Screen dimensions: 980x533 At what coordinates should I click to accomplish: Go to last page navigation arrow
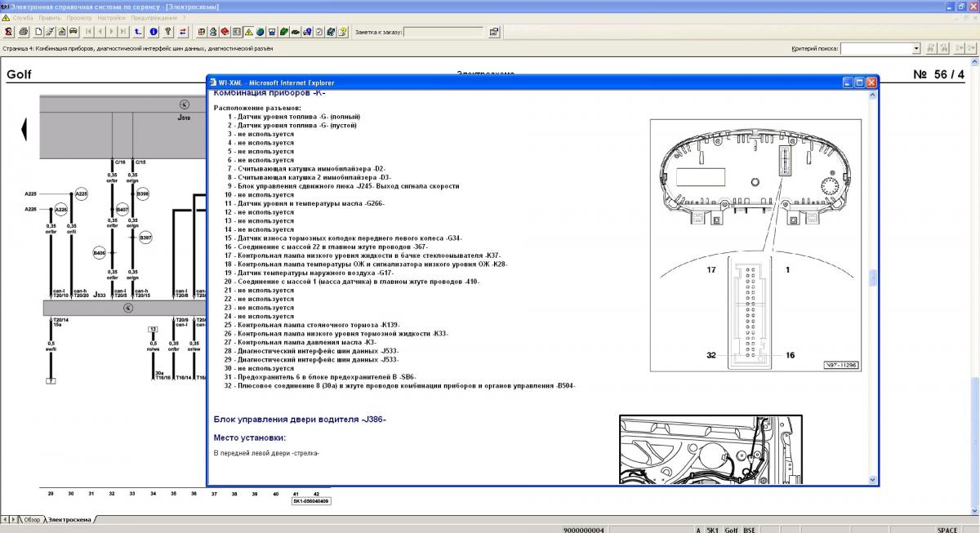[x=123, y=33]
